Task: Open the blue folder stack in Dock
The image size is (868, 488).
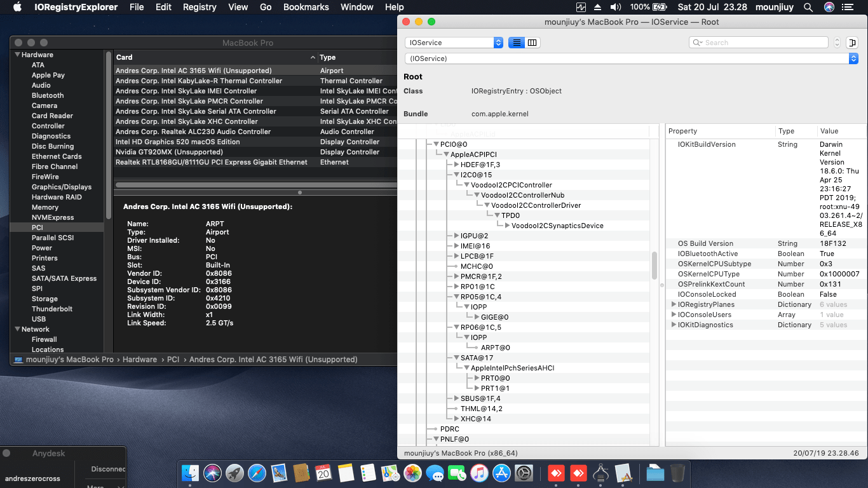Action: 655,473
